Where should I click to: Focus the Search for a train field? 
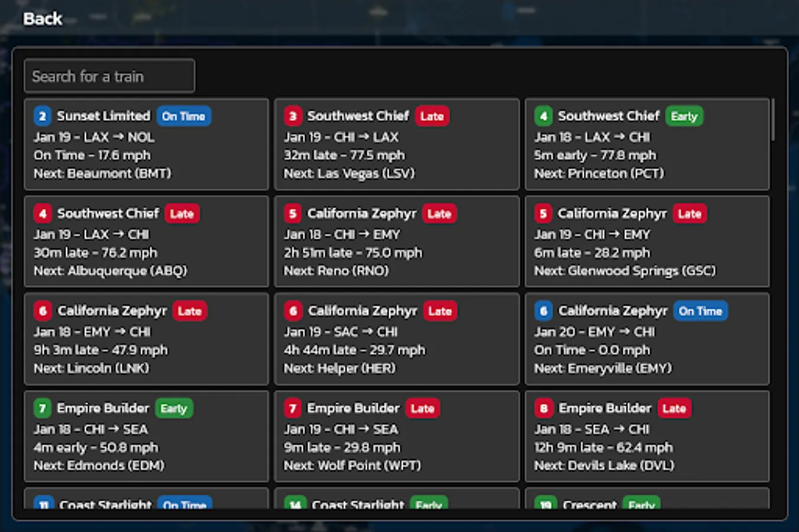pyautogui.click(x=109, y=76)
